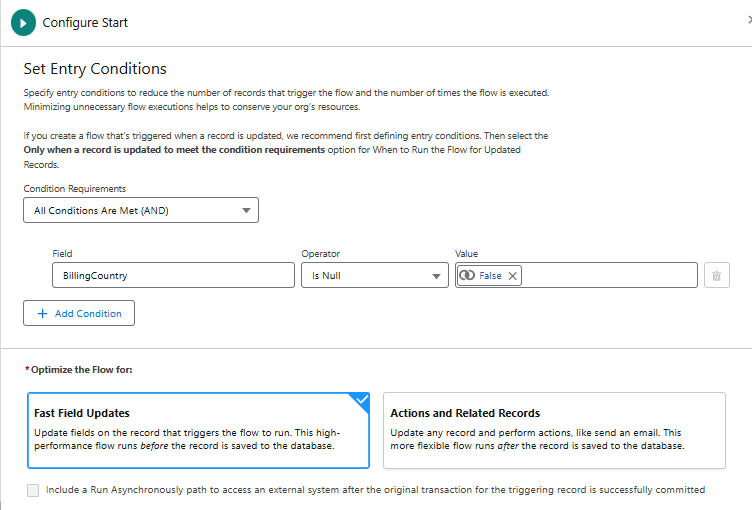
Task: Click the Condition Requirements label
Action: click(x=75, y=189)
